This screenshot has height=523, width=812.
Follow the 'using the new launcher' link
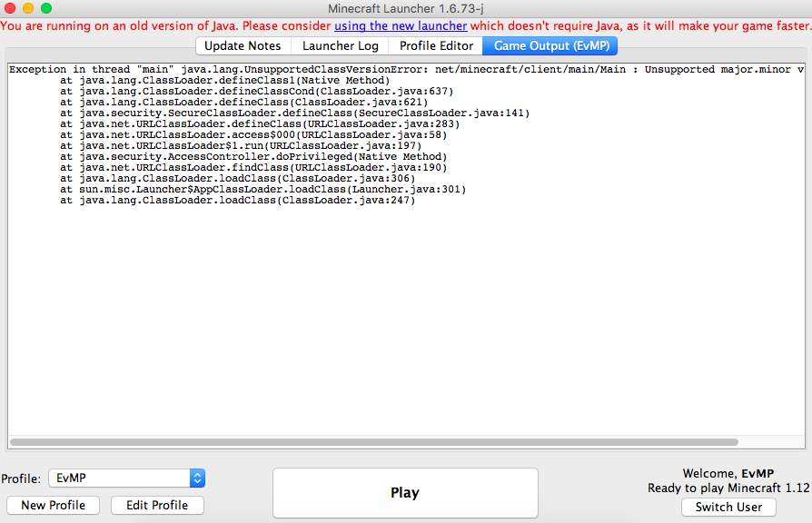(x=401, y=26)
